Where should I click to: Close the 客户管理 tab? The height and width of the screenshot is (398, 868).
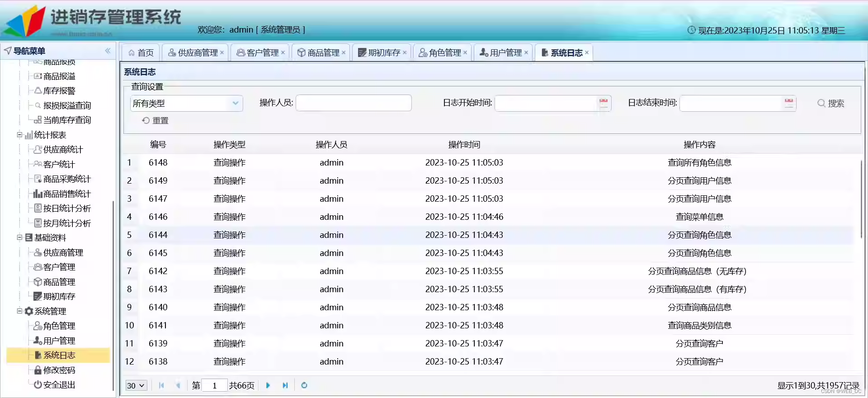tap(283, 52)
